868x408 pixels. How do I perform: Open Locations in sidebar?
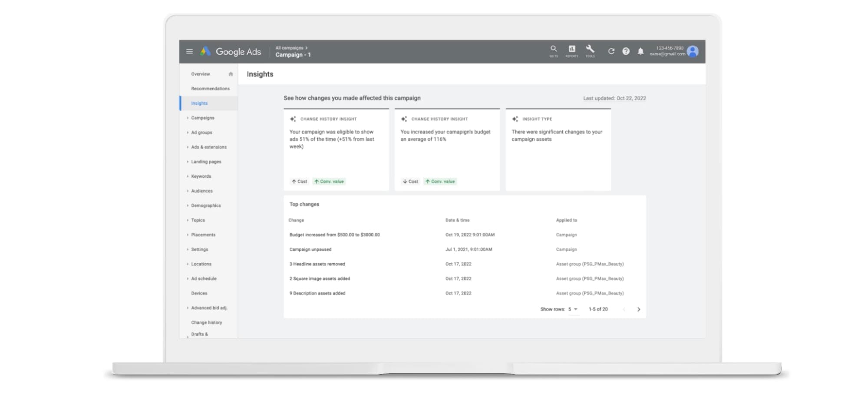(201, 264)
